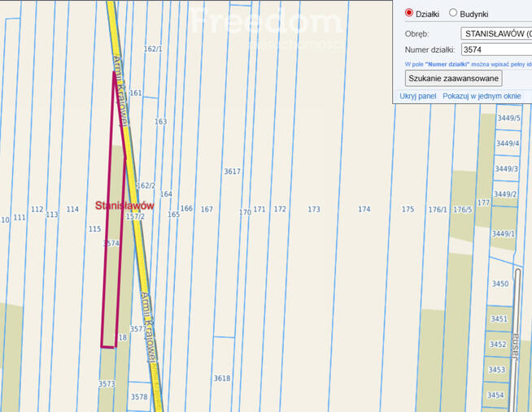Screen dimensions: 532x412
Task: Click the Numer działki input field
Action: [x=495, y=50]
